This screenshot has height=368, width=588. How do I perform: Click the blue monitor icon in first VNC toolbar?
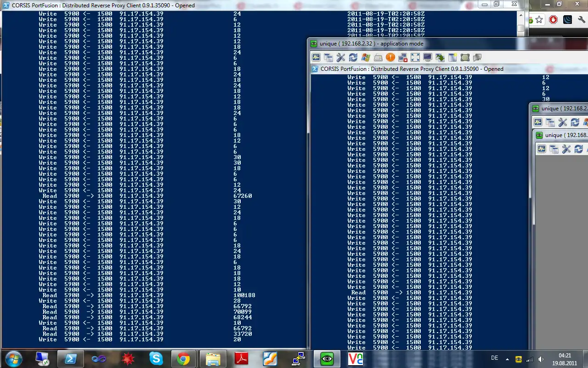point(428,57)
